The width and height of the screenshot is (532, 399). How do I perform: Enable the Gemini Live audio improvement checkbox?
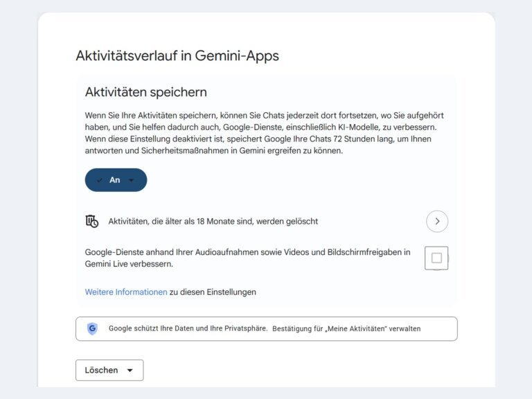point(436,258)
